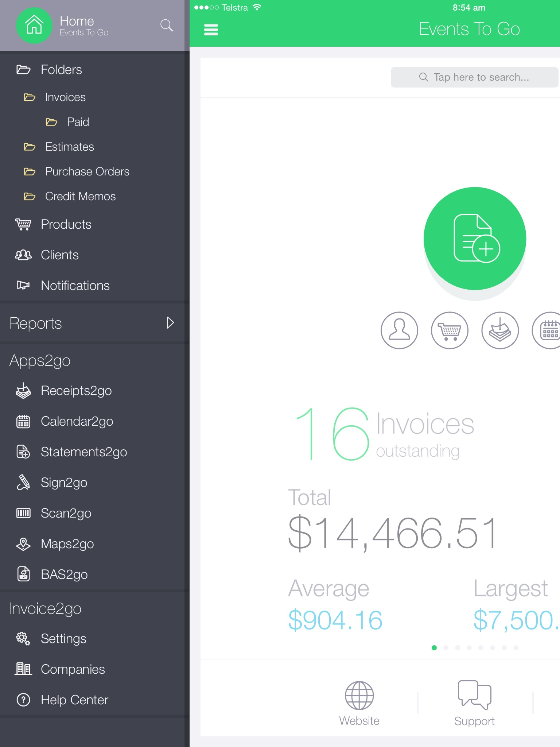Select Notifications in the sidebar

point(92,286)
